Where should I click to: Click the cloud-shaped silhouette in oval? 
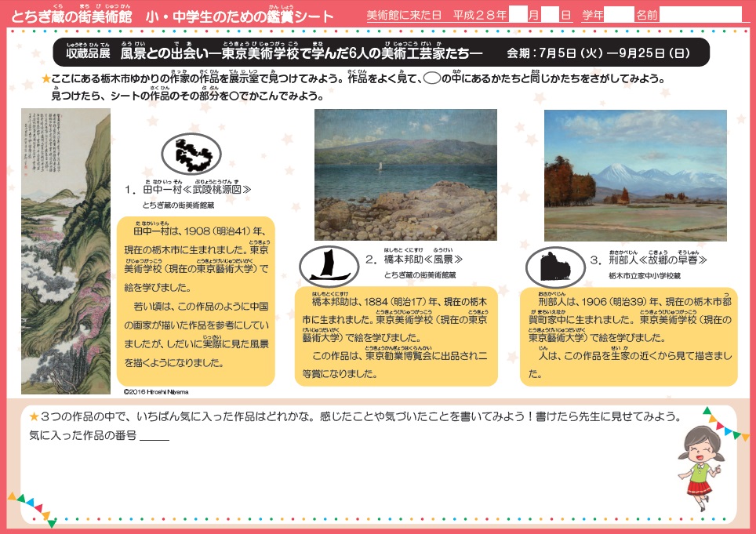(x=191, y=154)
